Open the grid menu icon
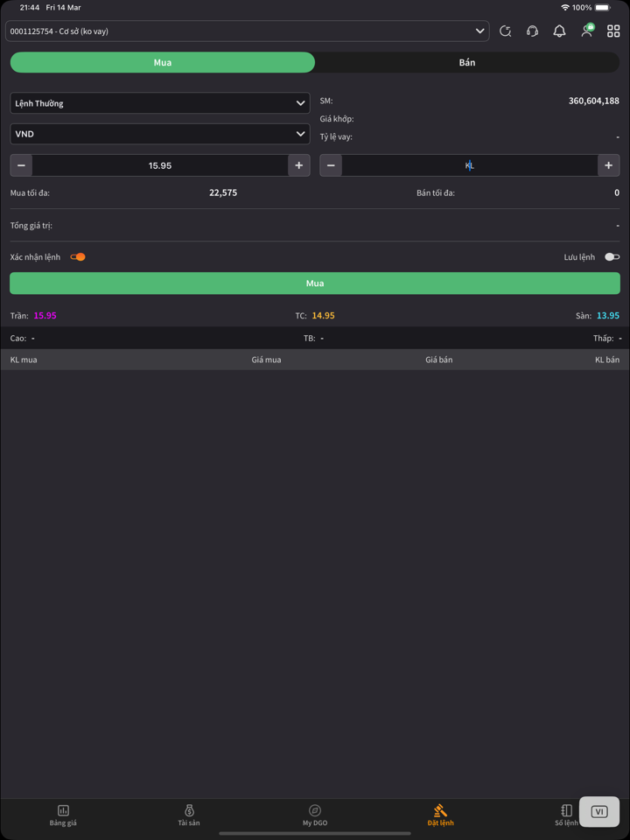Screen dimensions: 630x840 pos(613,31)
